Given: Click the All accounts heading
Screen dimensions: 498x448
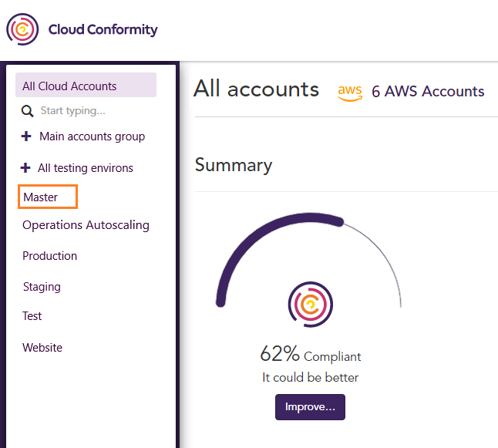Looking at the screenshot, I should pyautogui.click(x=256, y=89).
